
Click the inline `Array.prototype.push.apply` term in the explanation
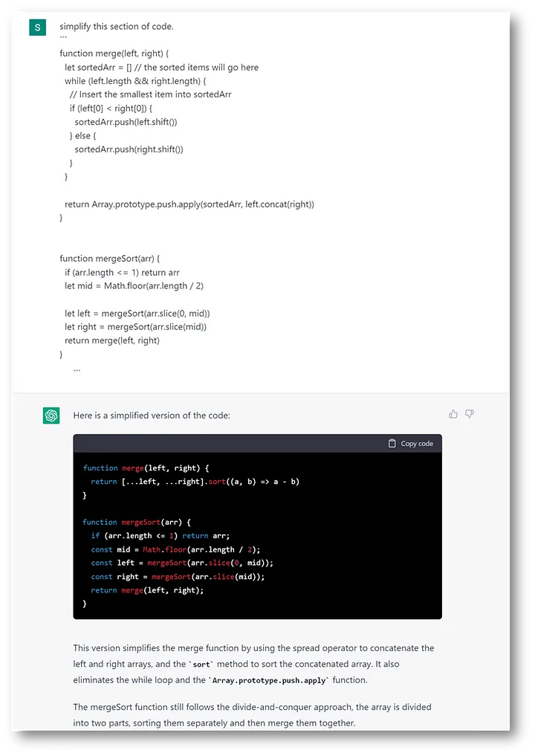(269, 680)
